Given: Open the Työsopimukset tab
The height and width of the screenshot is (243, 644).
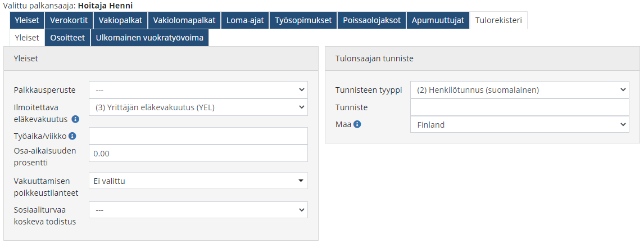Looking at the screenshot, I should pyautogui.click(x=303, y=20).
